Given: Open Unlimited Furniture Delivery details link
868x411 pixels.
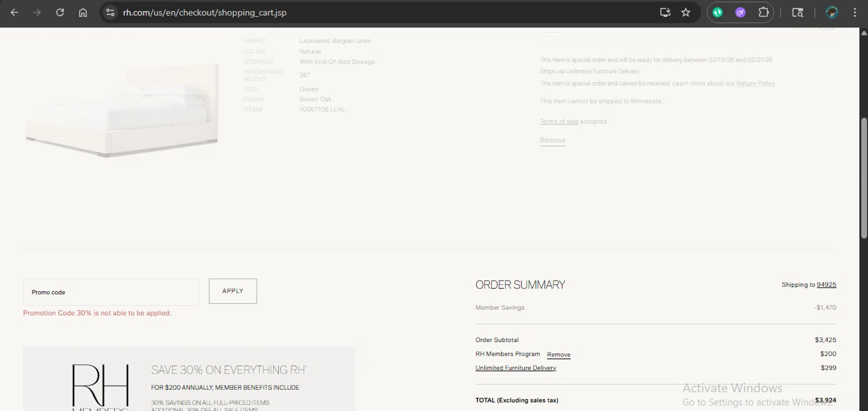Looking at the screenshot, I should click(516, 368).
